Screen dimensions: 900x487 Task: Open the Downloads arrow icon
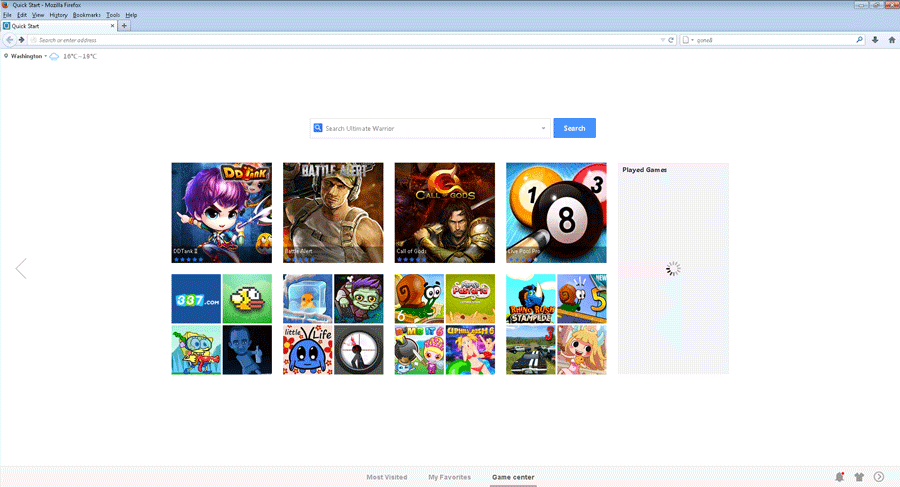pos(875,40)
